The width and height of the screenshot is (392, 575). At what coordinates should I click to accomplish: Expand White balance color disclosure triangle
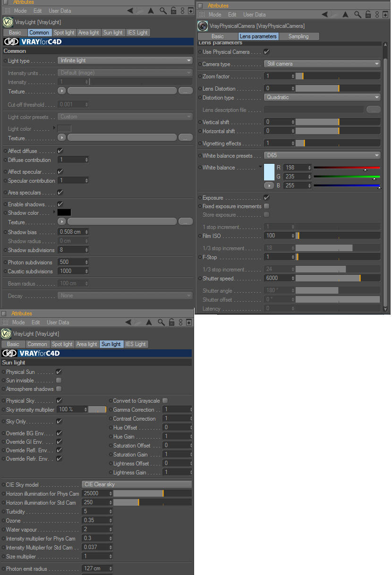pyautogui.click(x=260, y=167)
